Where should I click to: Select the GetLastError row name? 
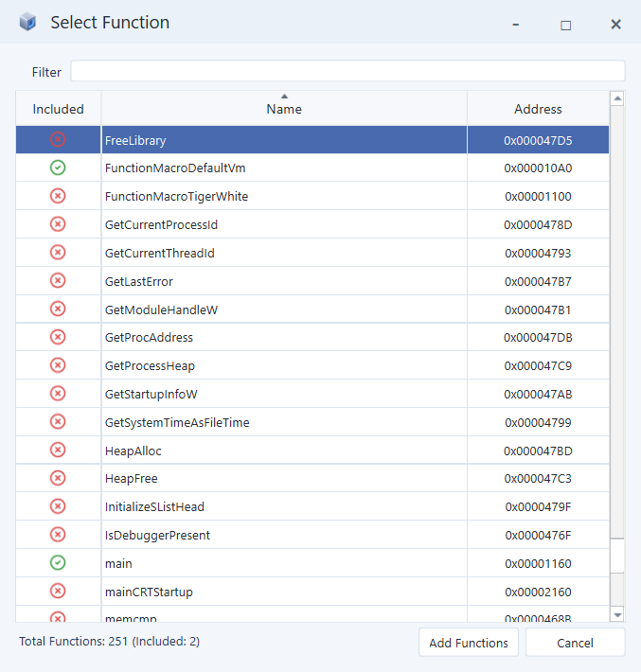(139, 281)
